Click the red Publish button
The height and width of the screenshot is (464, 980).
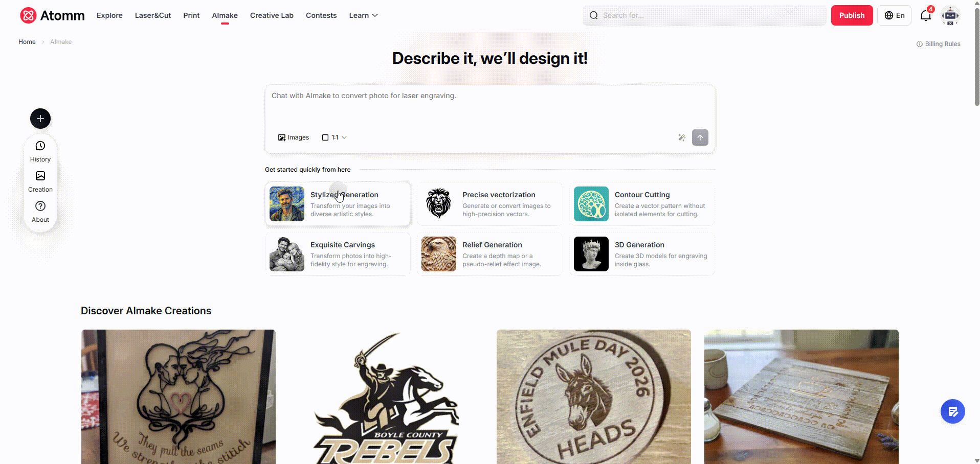(852, 15)
